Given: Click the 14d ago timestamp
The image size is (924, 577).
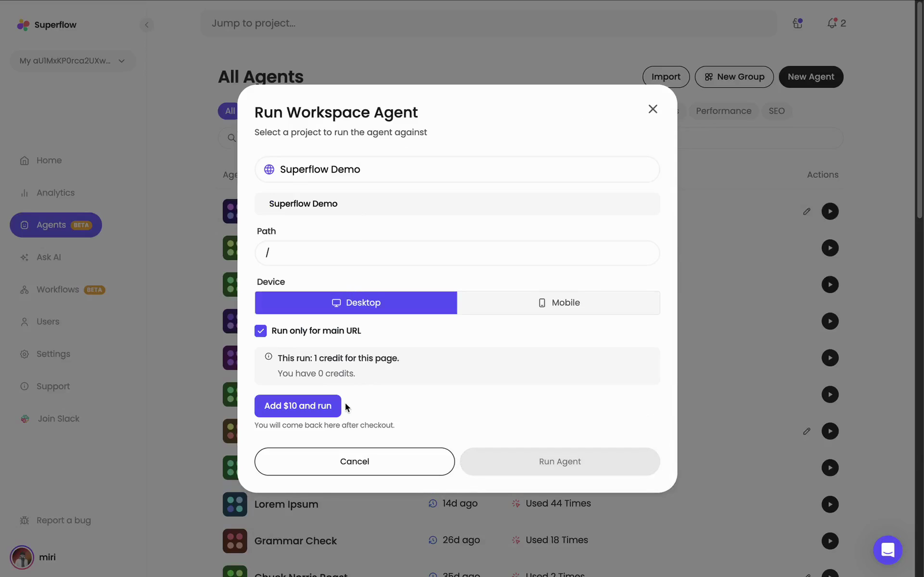Looking at the screenshot, I should [x=460, y=504].
